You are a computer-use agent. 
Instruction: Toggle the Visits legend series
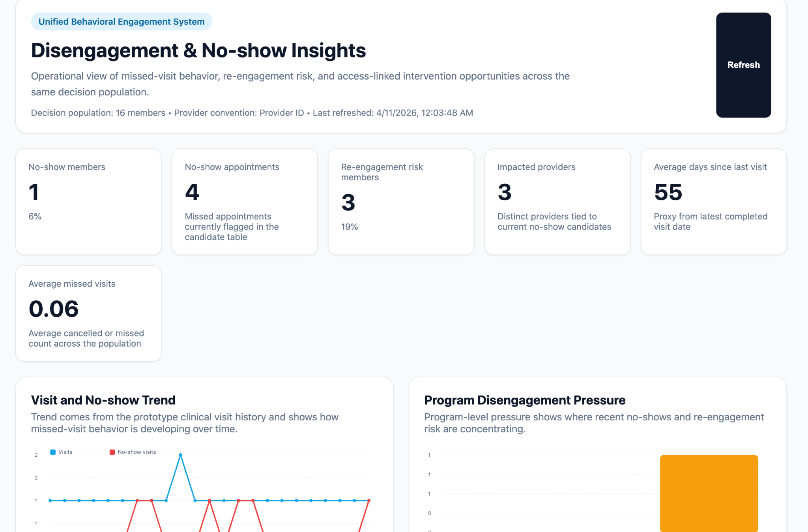pyautogui.click(x=65, y=452)
